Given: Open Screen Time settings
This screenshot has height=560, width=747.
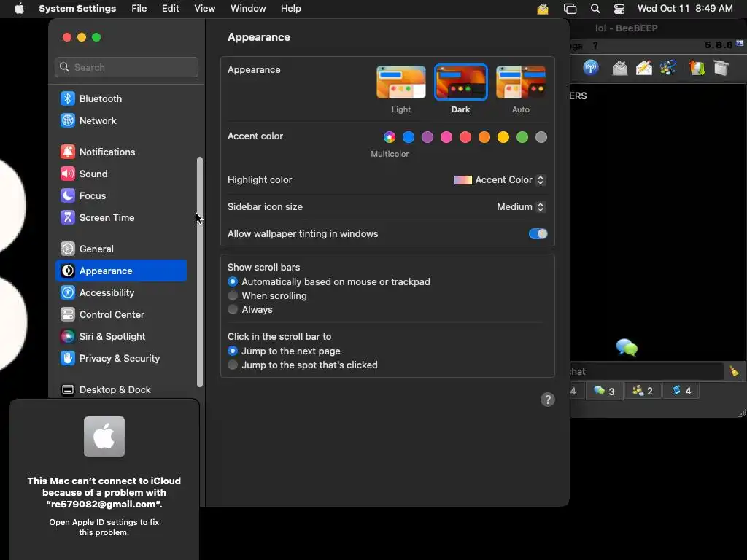Looking at the screenshot, I should (x=121, y=217).
